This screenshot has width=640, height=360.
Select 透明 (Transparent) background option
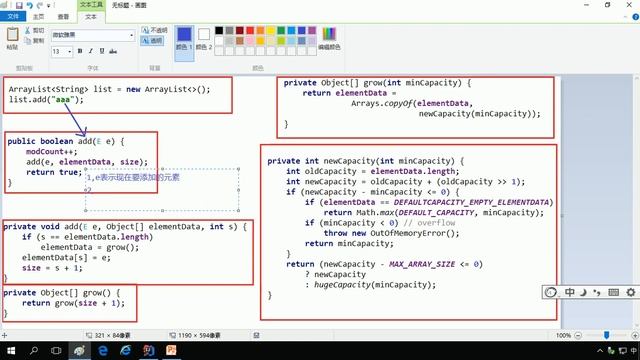152,40
